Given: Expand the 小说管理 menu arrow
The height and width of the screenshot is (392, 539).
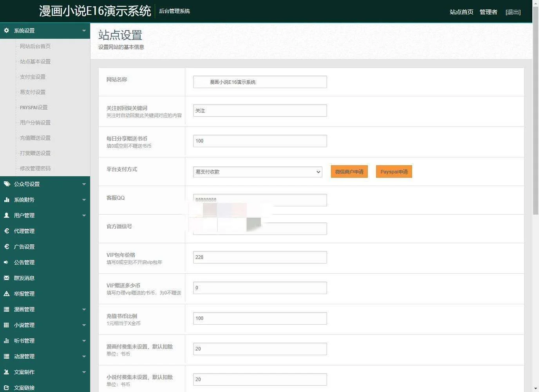Looking at the screenshot, I should pyautogui.click(x=84, y=325).
